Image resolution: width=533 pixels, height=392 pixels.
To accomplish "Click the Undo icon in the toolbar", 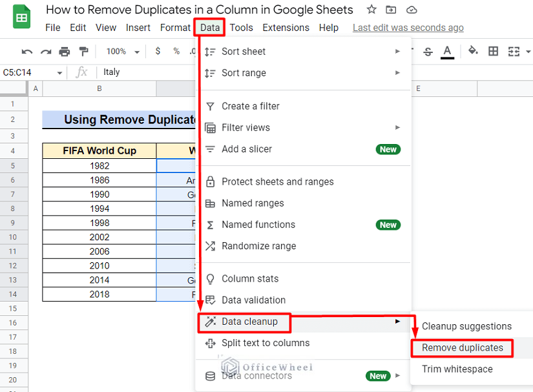I will 27,51.
